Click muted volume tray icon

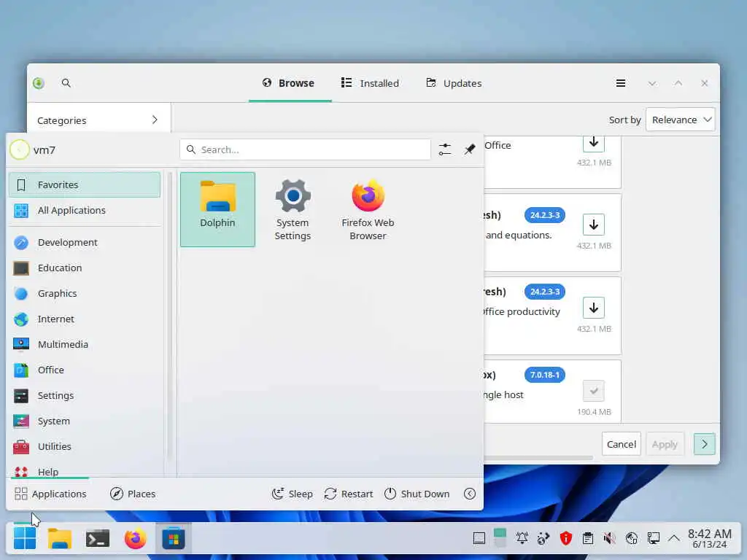[x=609, y=539]
